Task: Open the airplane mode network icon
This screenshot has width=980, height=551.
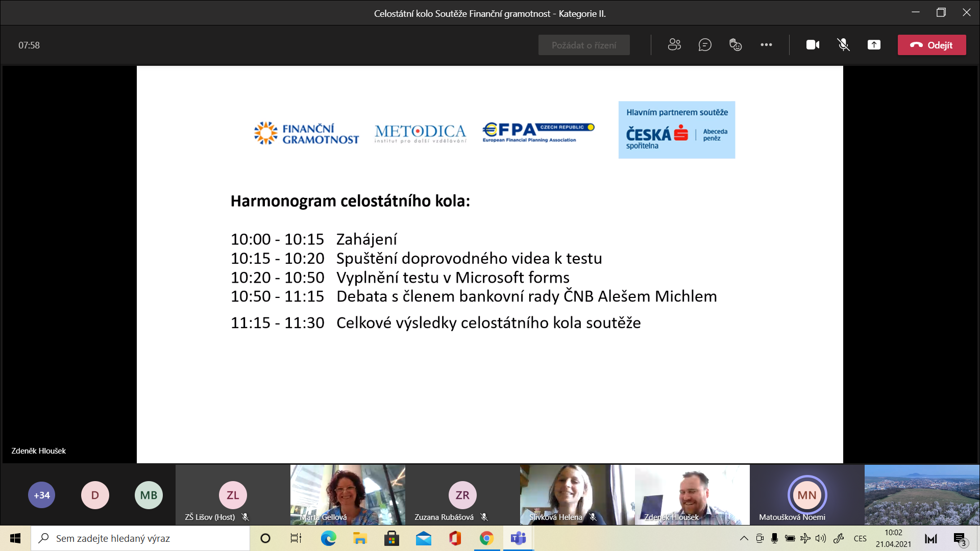Action: pyautogui.click(x=805, y=538)
